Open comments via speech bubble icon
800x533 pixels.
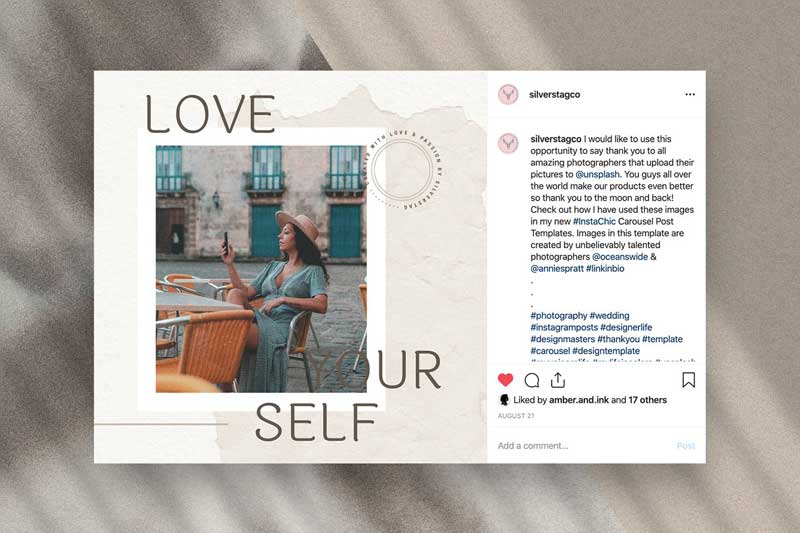tap(532, 380)
